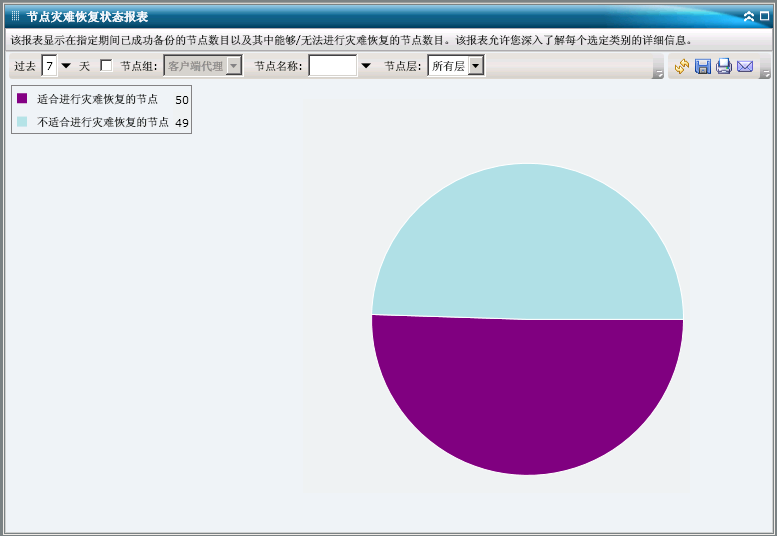The width and height of the screenshot is (777, 536).
Task: Click the save report floppy icon
Action: click(703, 66)
